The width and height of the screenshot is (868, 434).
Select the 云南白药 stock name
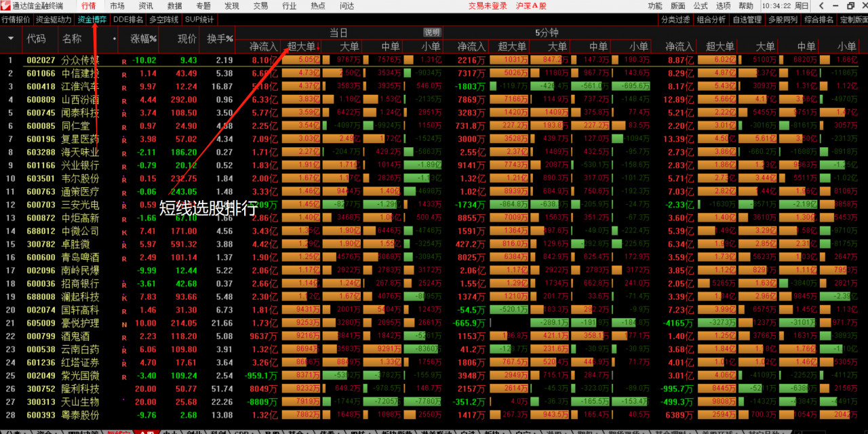(81, 350)
